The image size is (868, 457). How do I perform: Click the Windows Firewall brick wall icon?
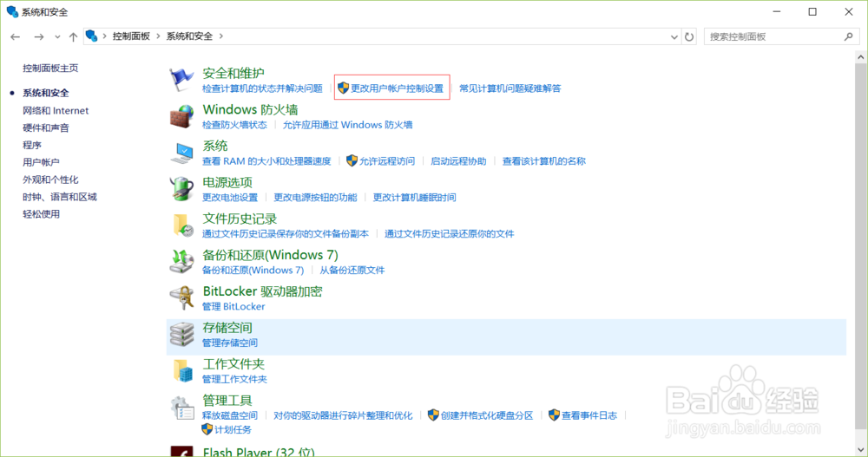pos(181,116)
